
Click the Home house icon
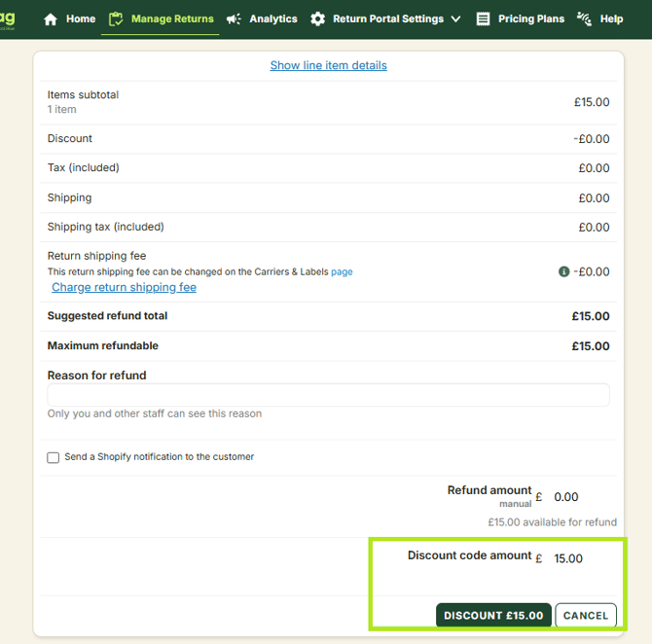coord(51,19)
